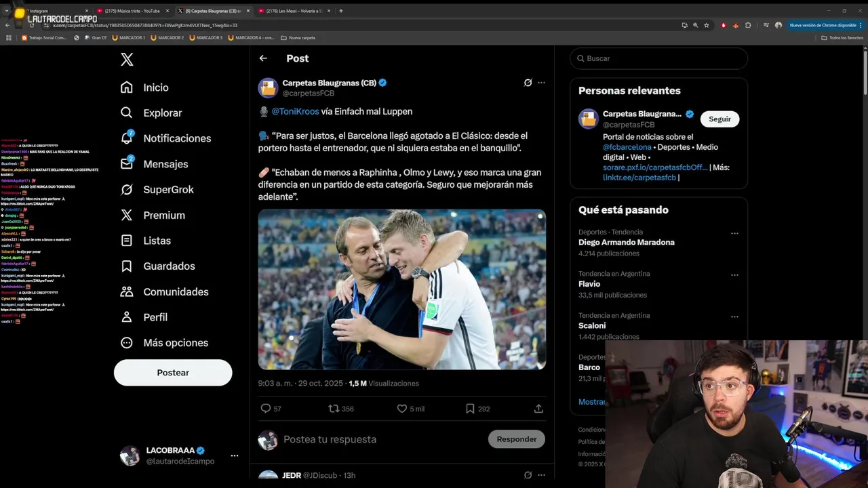Open options for Scaloni trend

[x=734, y=317]
